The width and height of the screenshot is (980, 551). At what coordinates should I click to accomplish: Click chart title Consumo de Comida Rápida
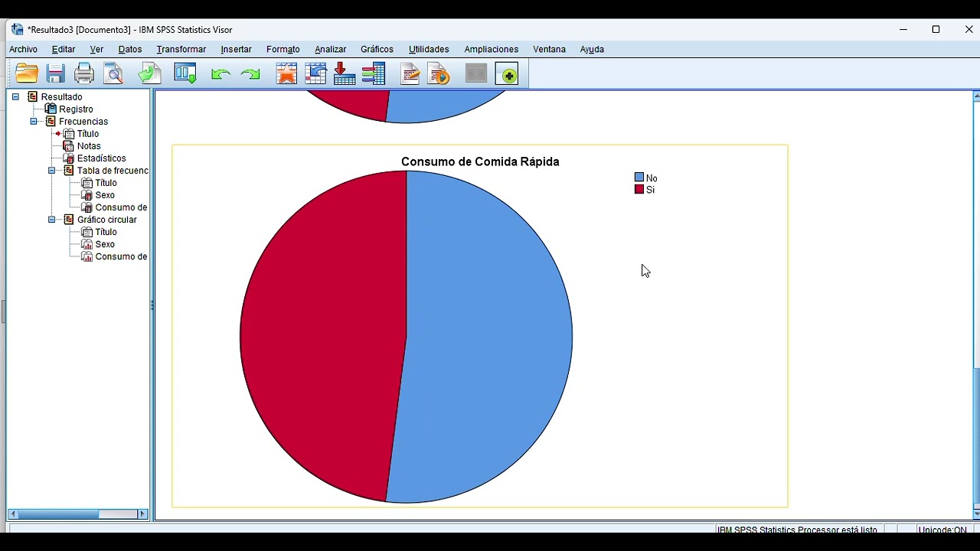pos(480,161)
